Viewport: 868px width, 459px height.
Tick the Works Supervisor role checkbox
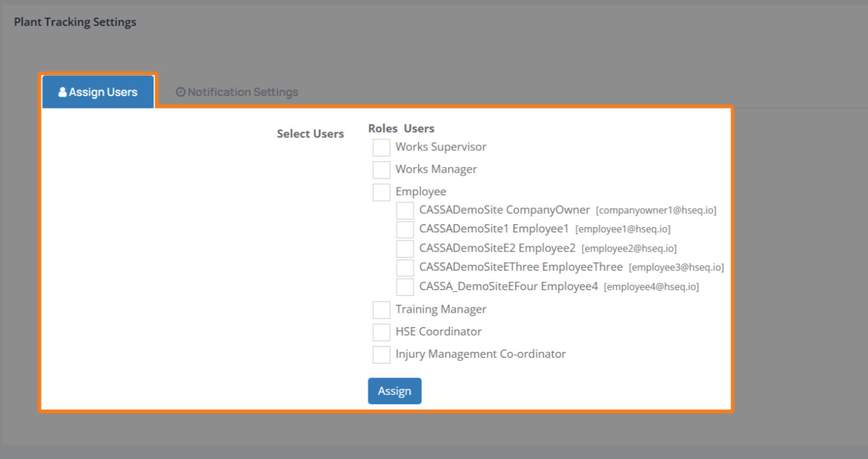pyautogui.click(x=381, y=147)
